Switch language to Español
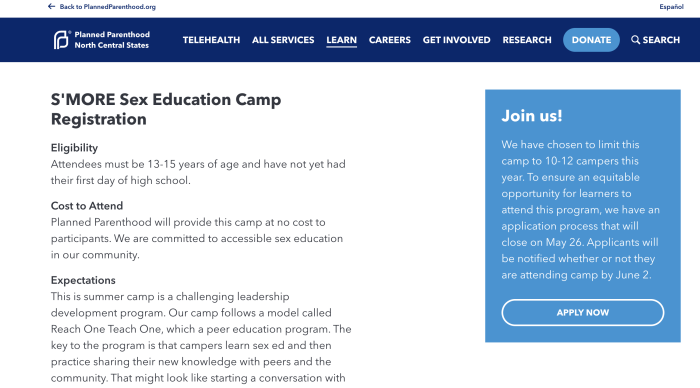 click(671, 7)
